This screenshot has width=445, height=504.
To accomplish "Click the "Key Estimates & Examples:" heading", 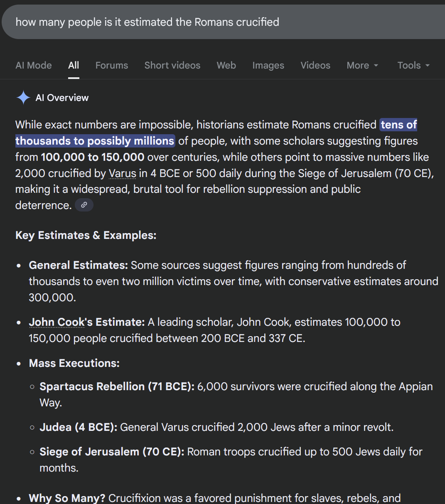I will (x=86, y=235).
